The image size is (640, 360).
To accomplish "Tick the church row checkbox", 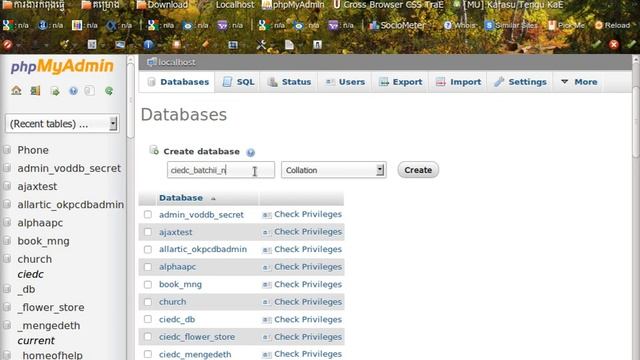I will pyautogui.click(x=148, y=302).
